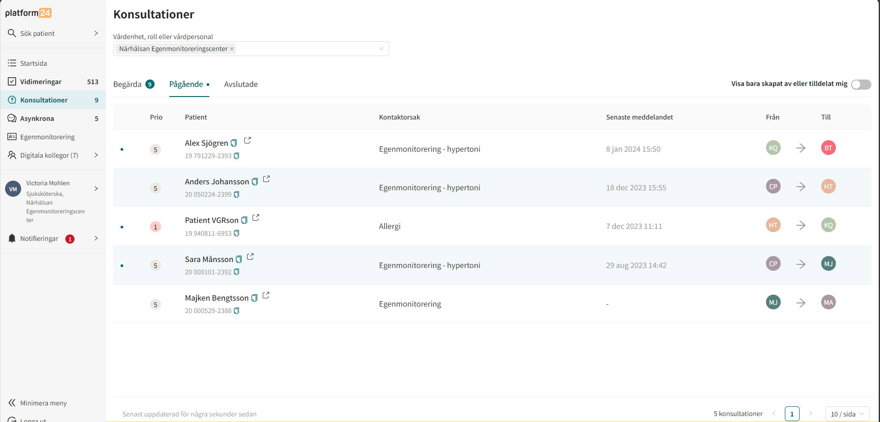The height and width of the screenshot is (422, 880).
Task: Open Alex Sjögren's record in new window icon
Action: pyautogui.click(x=247, y=141)
